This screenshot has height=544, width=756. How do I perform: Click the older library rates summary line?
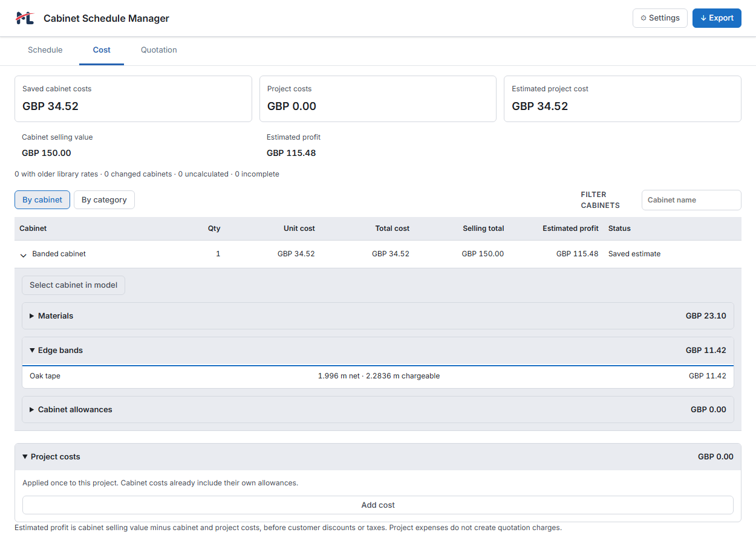click(x=147, y=174)
